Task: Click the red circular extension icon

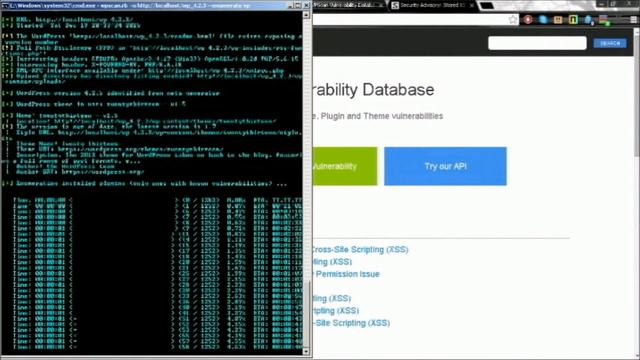Action: pyautogui.click(x=528, y=20)
